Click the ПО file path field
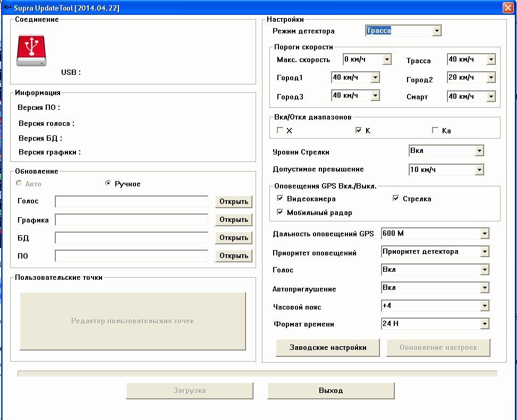 [x=132, y=256]
